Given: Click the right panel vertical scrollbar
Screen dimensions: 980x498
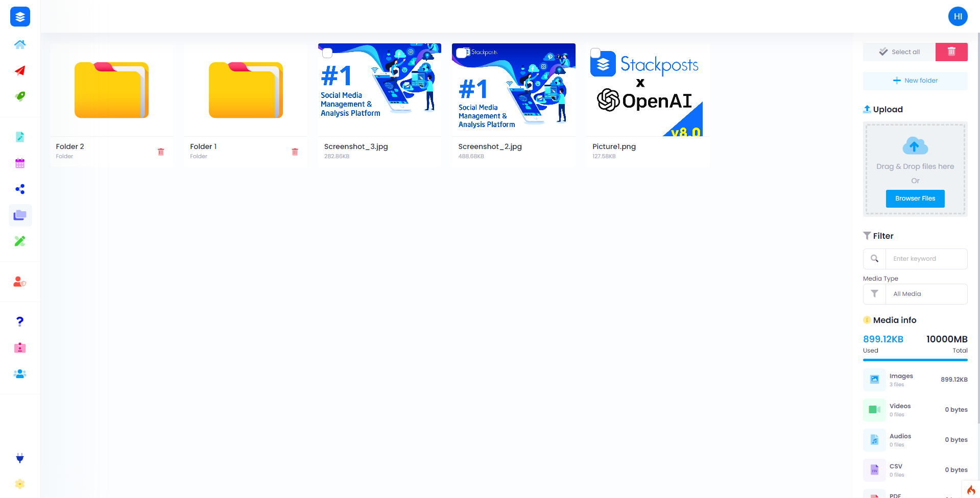Looking at the screenshot, I should (978, 227).
